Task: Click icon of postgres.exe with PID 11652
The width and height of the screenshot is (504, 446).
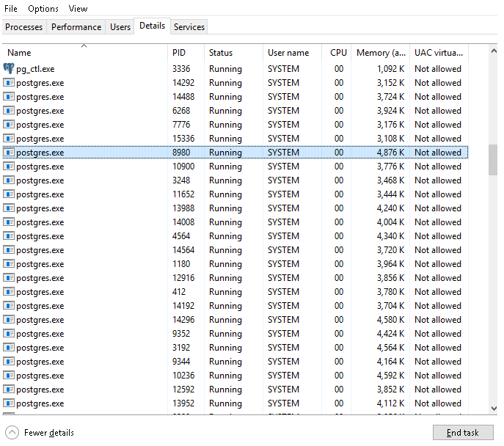Action: [9, 194]
